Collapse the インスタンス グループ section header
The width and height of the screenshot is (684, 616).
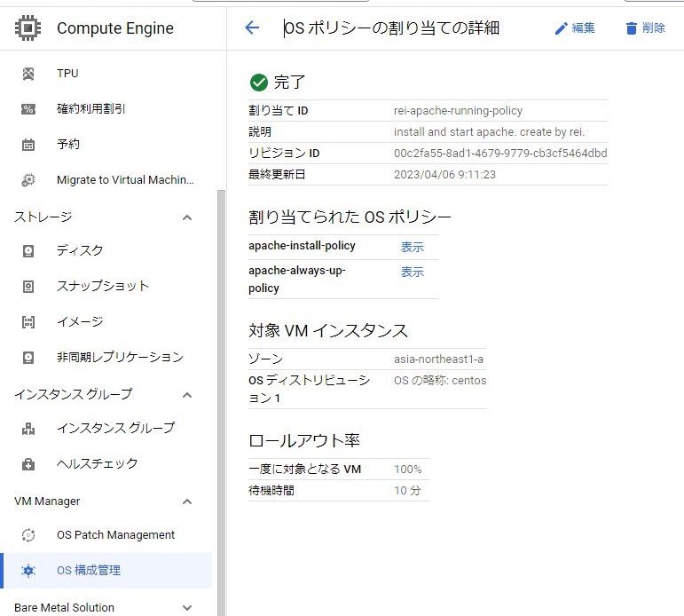coord(187,395)
